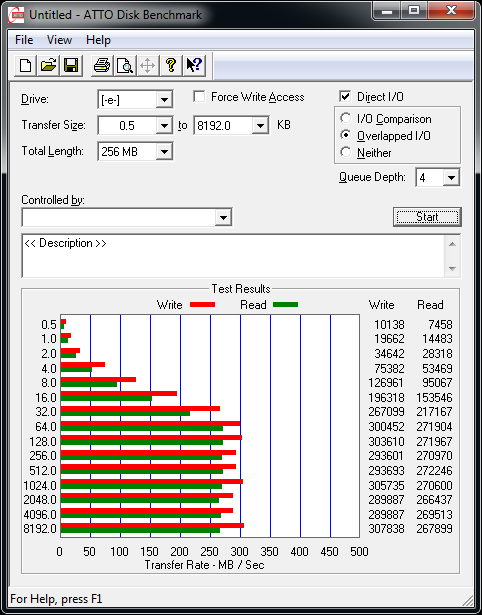Viewport: 482px width, 615px height.
Task: Choose the Neither radio option
Action: (x=346, y=152)
